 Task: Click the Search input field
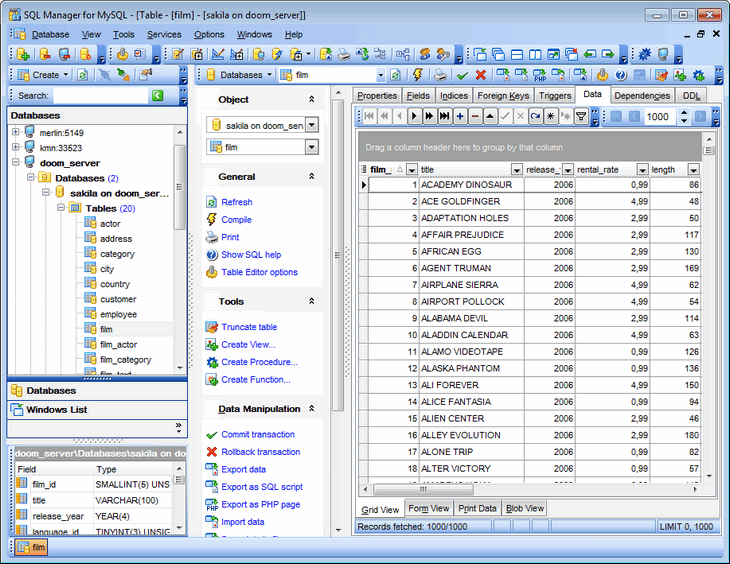point(98,96)
